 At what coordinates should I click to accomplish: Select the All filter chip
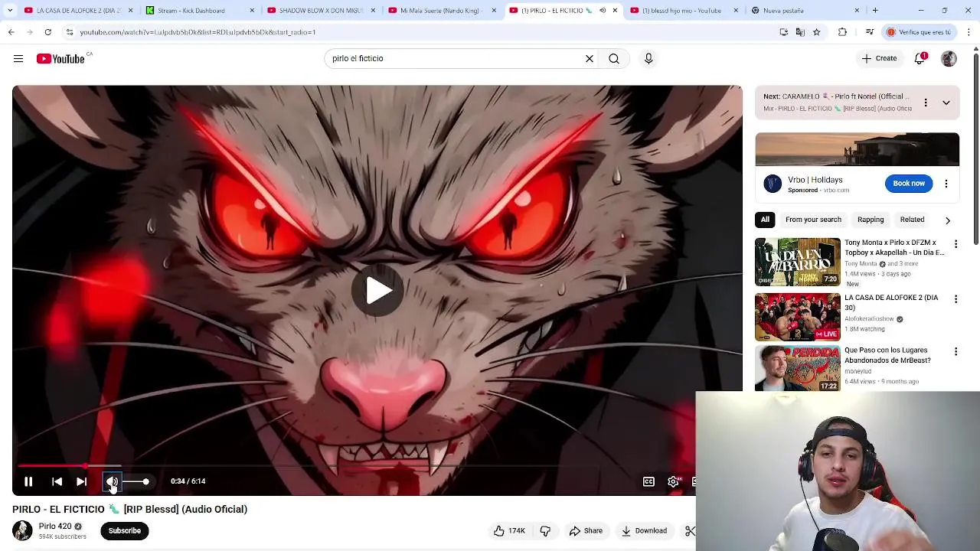[765, 220]
